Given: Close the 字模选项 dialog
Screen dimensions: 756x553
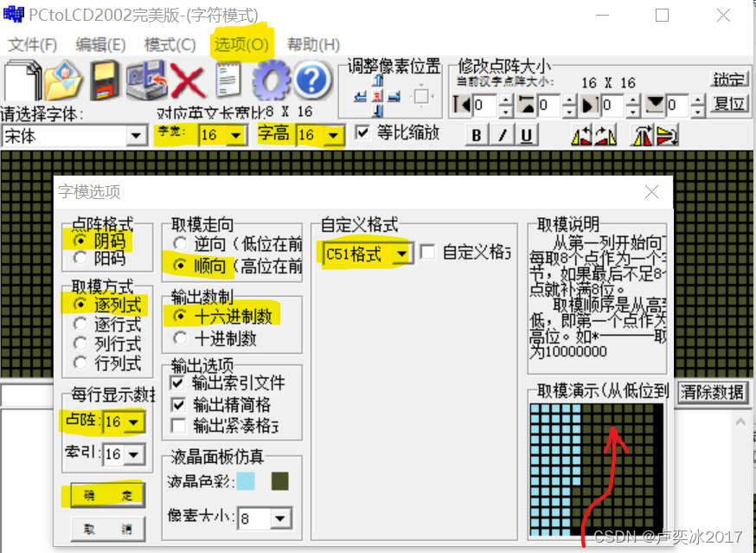Looking at the screenshot, I should pyautogui.click(x=651, y=192).
